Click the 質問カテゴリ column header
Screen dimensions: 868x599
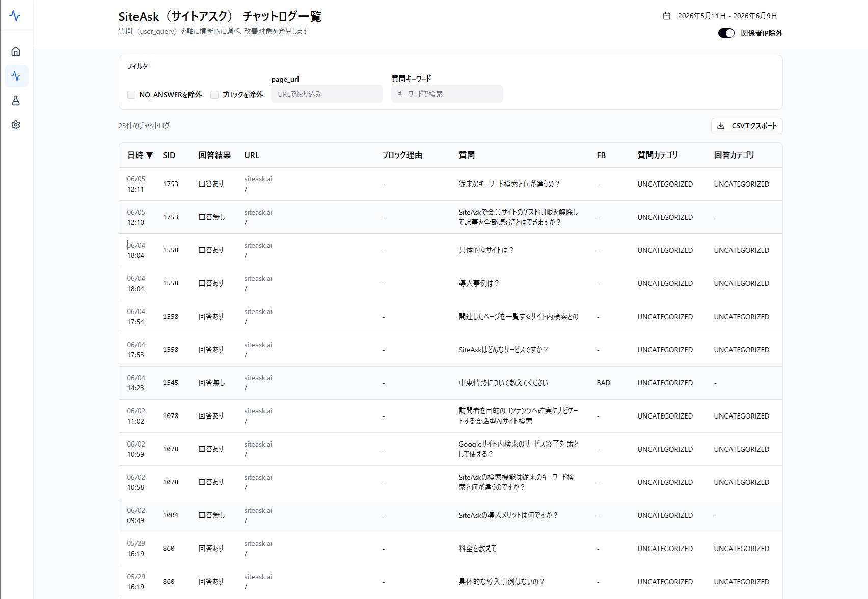coord(658,155)
